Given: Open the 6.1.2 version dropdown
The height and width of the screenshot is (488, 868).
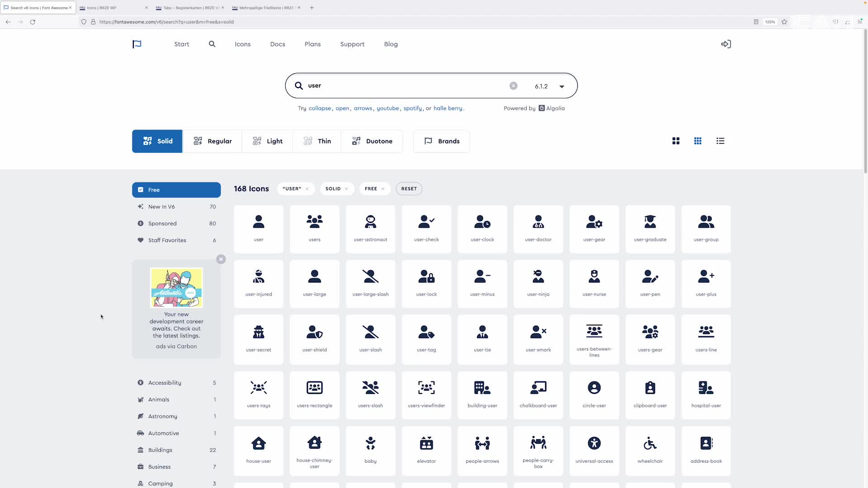Looking at the screenshot, I should tap(549, 86).
